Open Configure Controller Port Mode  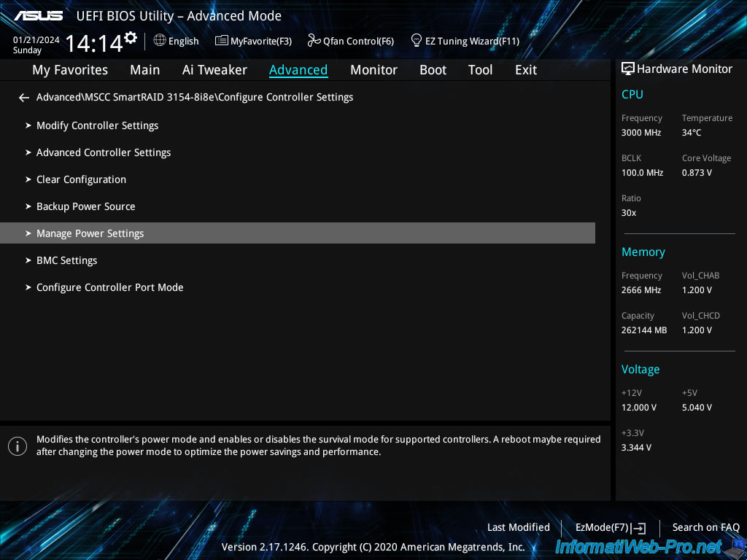point(109,287)
